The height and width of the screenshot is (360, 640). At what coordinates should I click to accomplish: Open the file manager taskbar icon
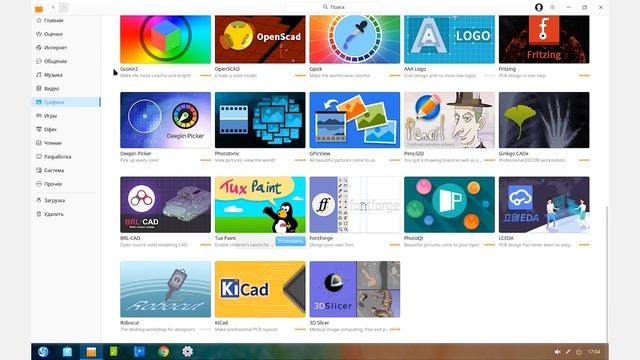coord(67,351)
